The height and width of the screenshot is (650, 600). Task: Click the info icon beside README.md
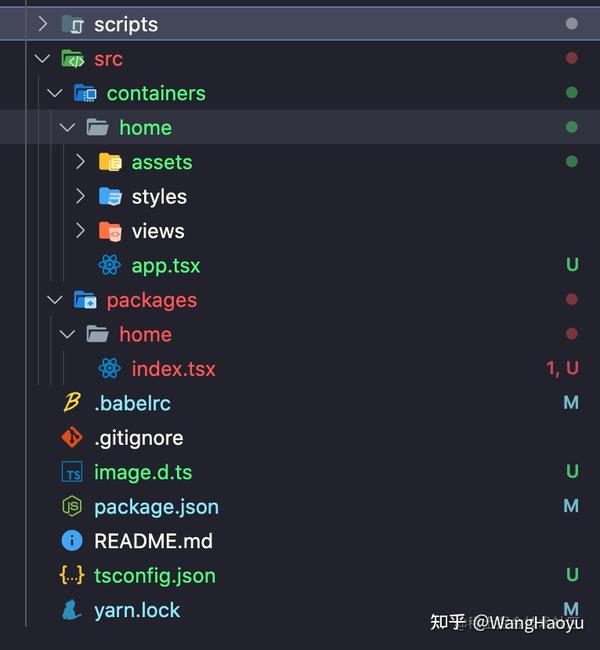tap(72, 541)
